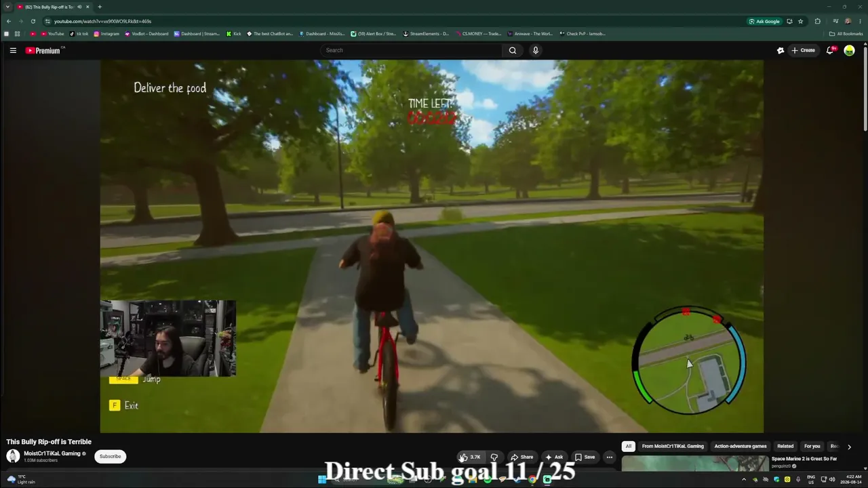This screenshot has width=868, height=488.
Task: Click the Chrome address bar URL
Action: (x=102, y=21)
